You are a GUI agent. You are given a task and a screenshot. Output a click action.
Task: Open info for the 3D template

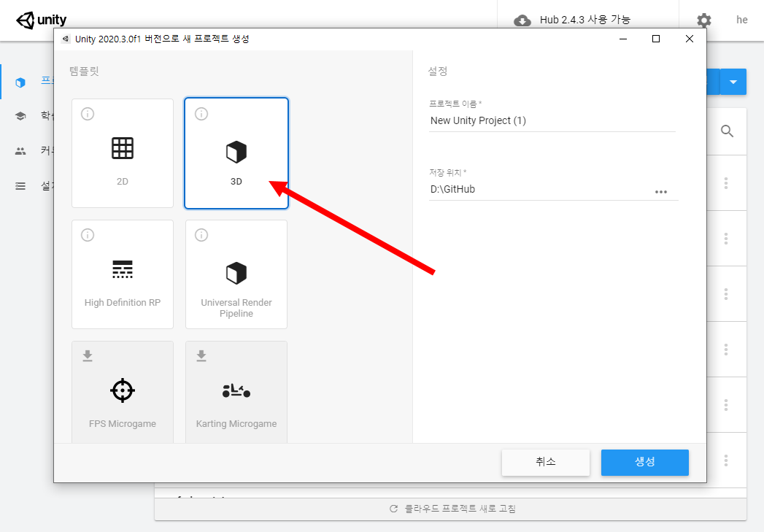[x=201, y=114]
